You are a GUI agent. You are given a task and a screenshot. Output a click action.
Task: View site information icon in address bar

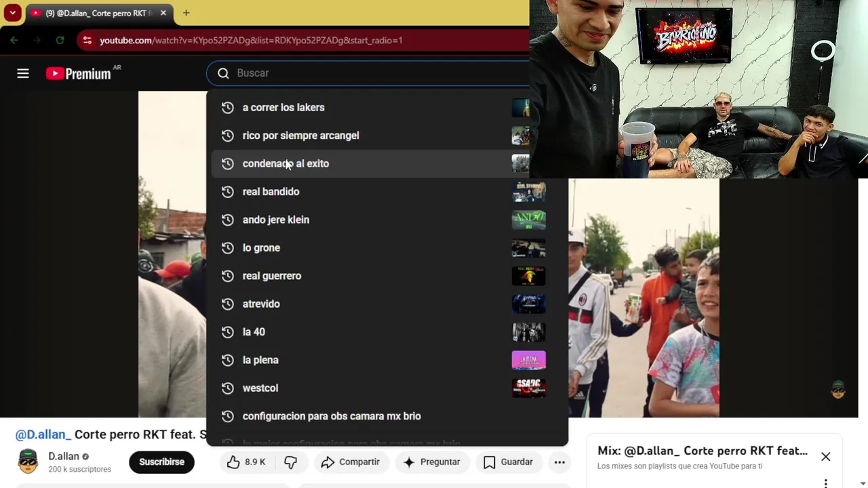tap(87, 41)
